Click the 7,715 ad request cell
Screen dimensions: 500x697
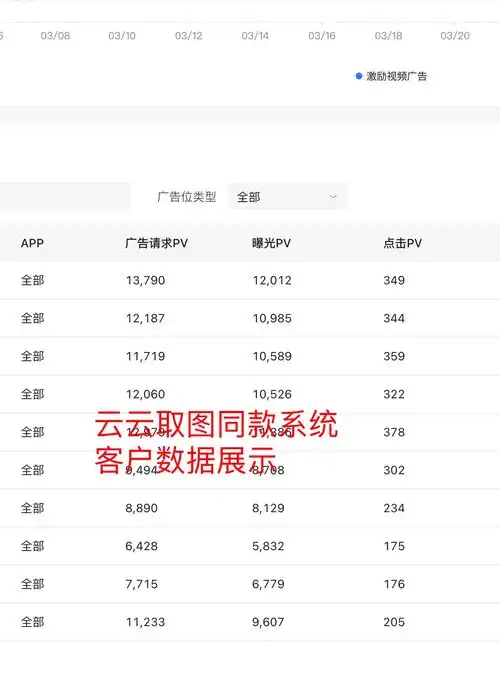tap(141, 584)
